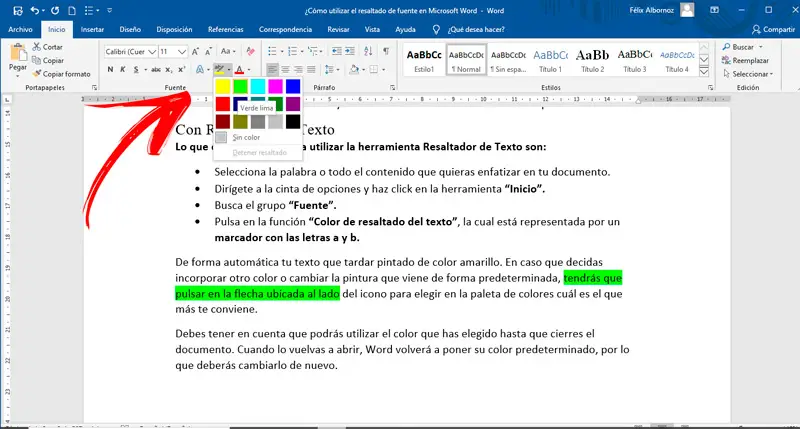Viewport: 800px width, 429px height.
Task: Switch to the Insertar ribbon tab
Action: pos(92,30)
